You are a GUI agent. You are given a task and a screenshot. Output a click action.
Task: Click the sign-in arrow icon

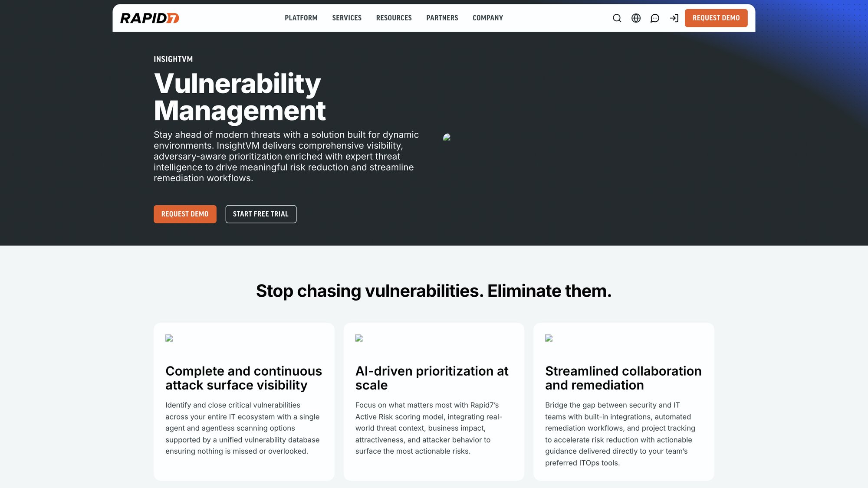pos(674,18)
